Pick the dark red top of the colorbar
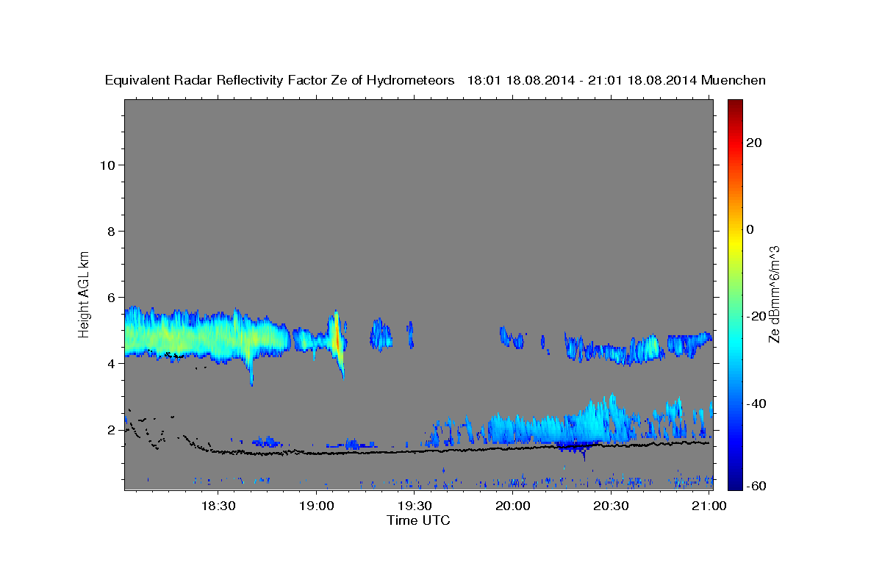 pyautogui.click(x=735, y=107)
